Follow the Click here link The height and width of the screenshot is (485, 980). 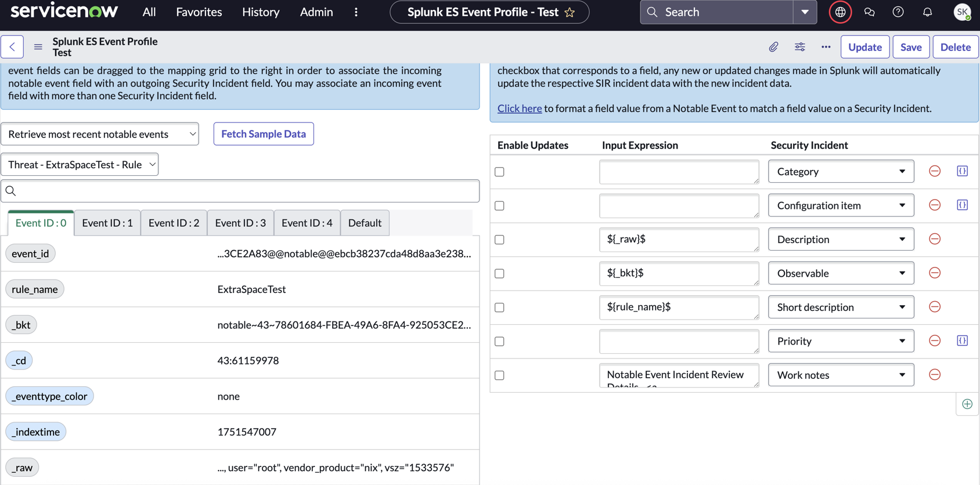(520, 108)
